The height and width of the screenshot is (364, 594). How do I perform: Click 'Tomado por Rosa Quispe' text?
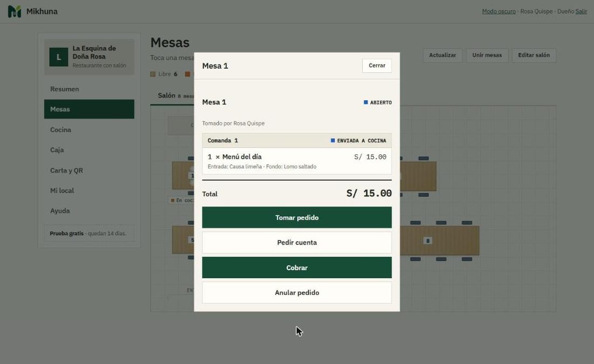click(233, 123)
